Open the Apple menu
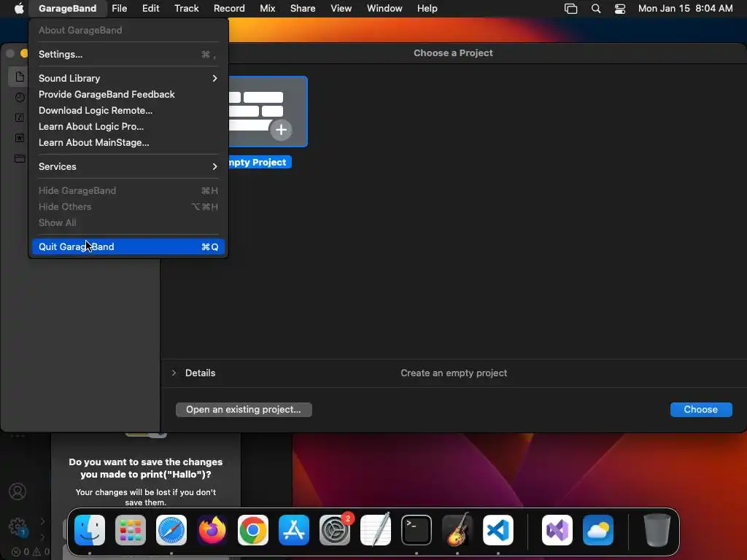Image resolution: width=747 pixels, height=560 pixels. [18, 9]
